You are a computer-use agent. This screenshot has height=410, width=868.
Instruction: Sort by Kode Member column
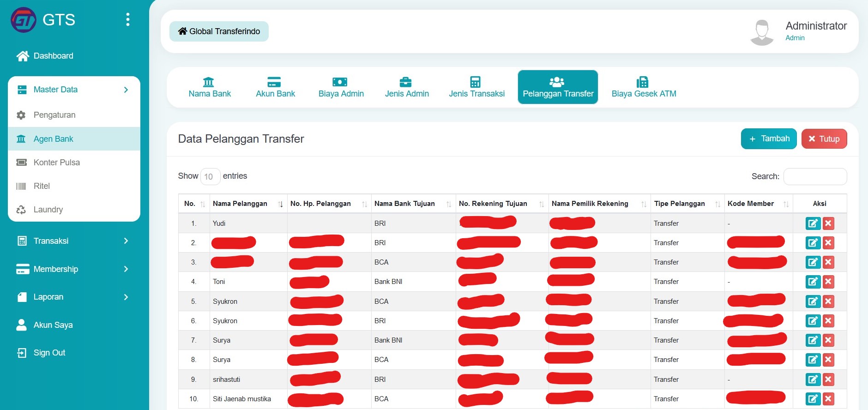click(x=759, y=204)
